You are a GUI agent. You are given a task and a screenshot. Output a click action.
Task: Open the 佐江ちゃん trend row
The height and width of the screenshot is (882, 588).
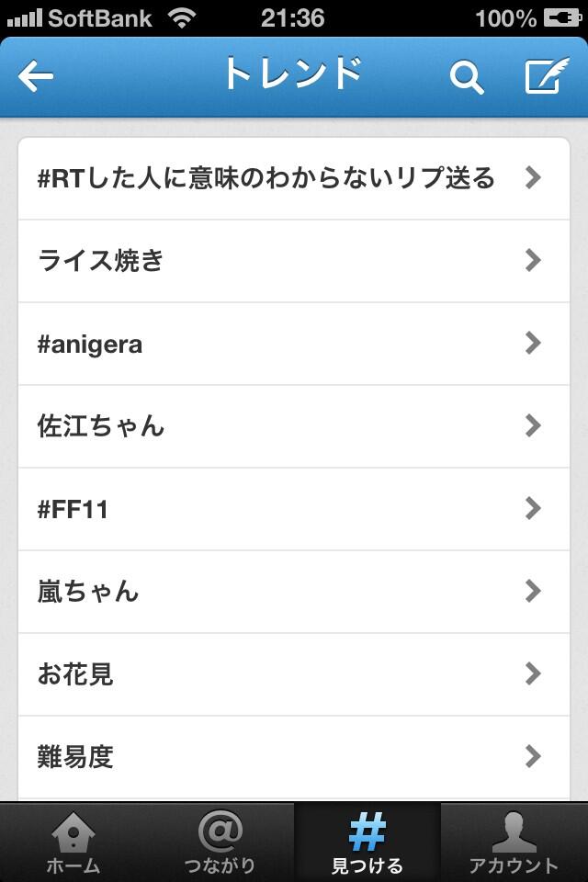click(x=294, y=426)
